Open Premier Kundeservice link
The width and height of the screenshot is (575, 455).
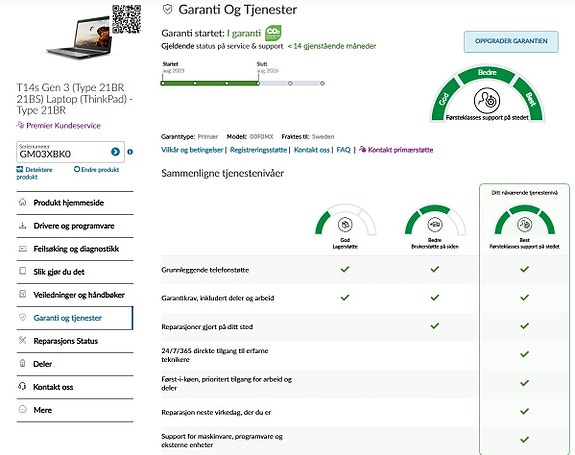pos(58,125)
